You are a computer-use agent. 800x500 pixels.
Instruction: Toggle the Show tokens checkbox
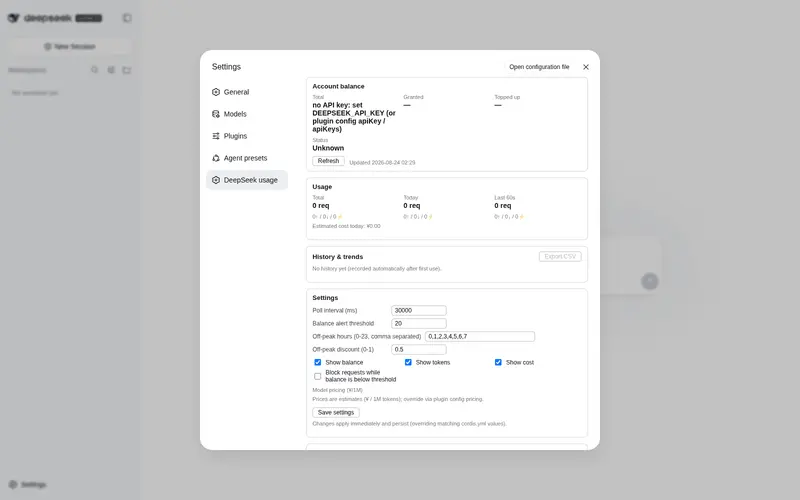408,362
